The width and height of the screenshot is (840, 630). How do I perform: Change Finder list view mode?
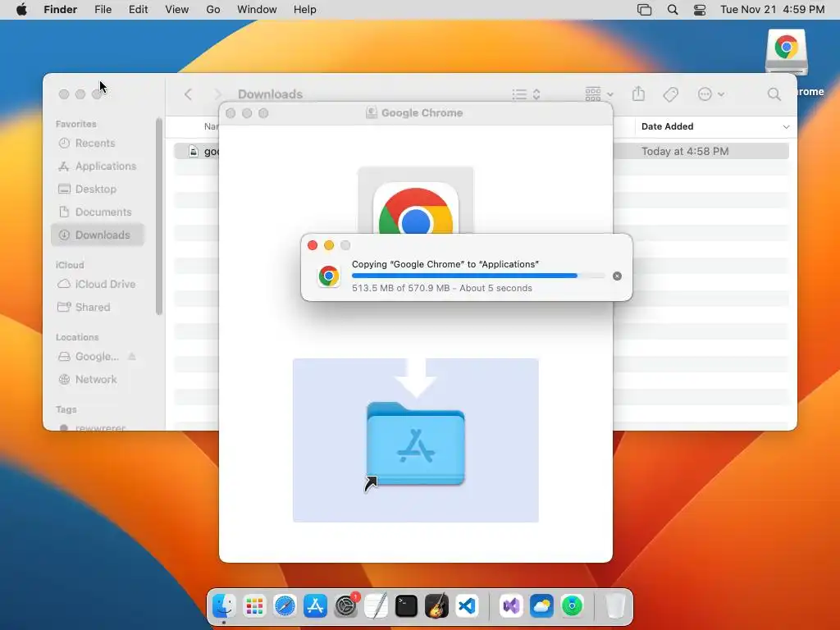[x=526, y=94]
